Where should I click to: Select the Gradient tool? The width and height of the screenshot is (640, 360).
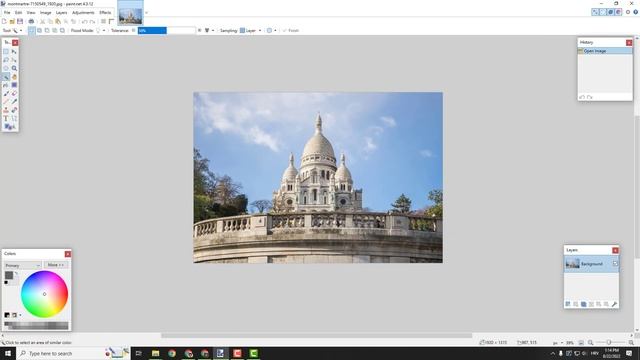point(14,85)
